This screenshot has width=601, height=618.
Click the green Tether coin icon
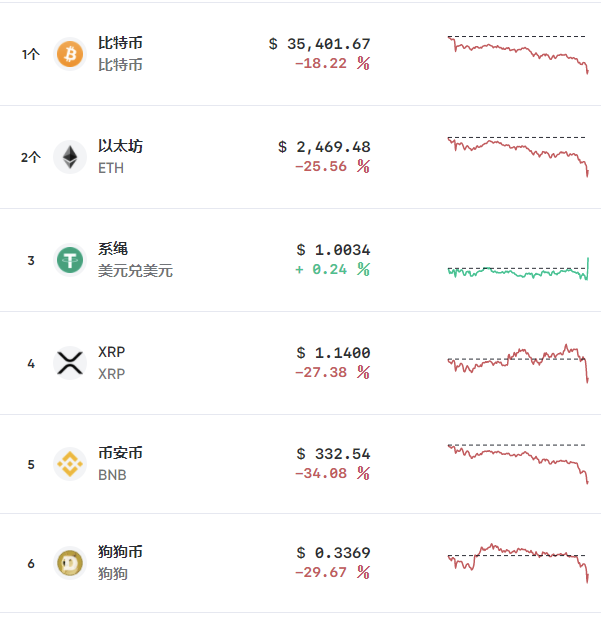[x=70, y=260]
